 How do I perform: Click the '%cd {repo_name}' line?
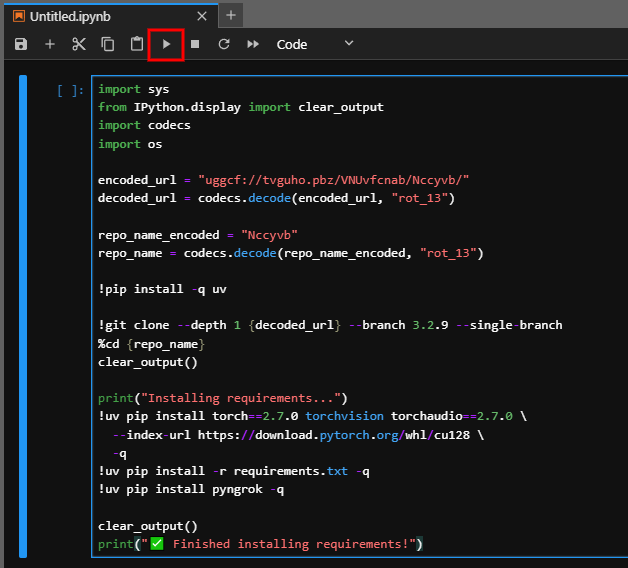151,344
